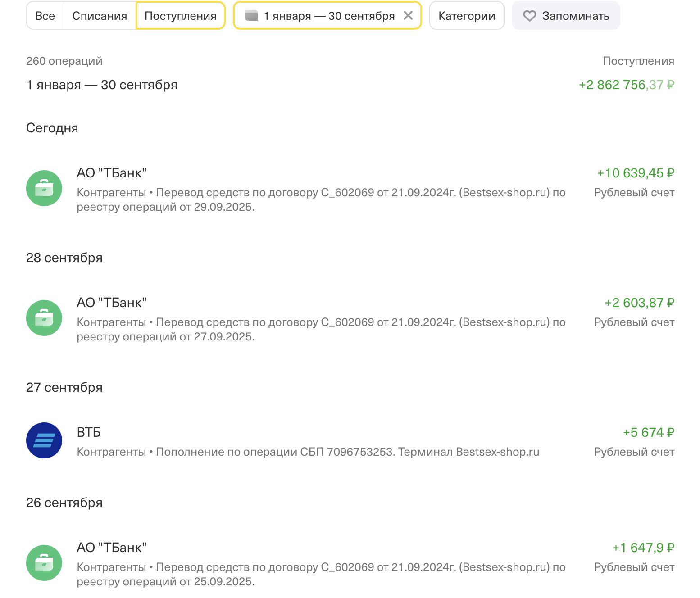The width and height of the screenshot is (700, 598).
Task: Click the briefcase icon of 26 September transfer
Action: (x=44, y=563)
